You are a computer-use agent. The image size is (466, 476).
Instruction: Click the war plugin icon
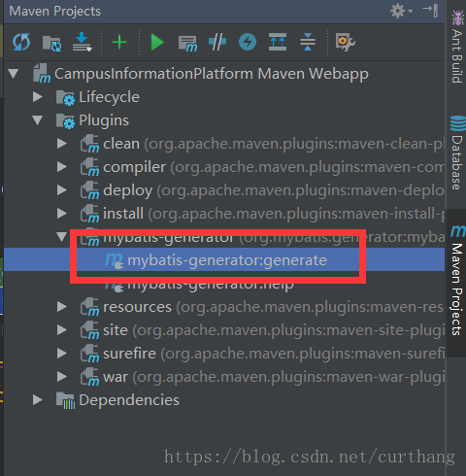click(x=89, y=377)
